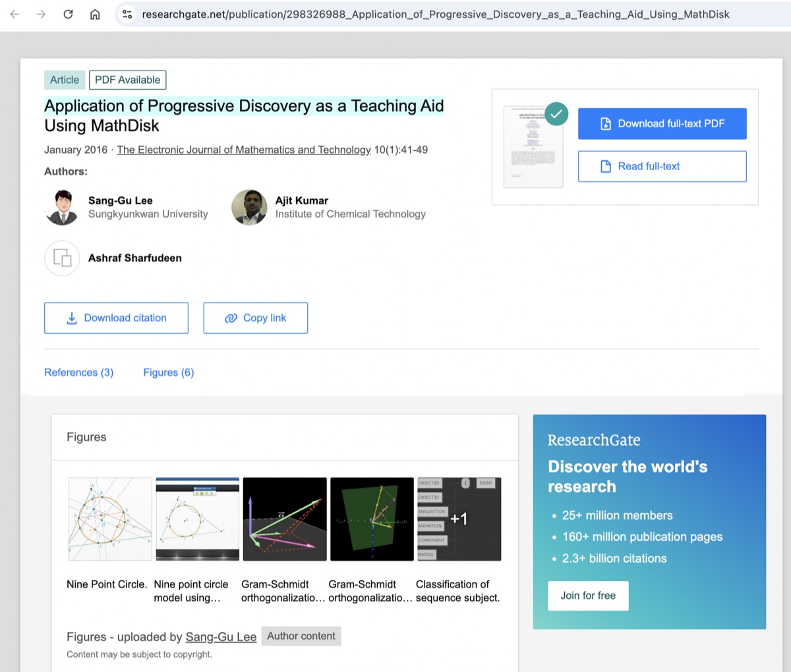Click author name Ashraf Sharfudeen
Image resolution: width=791 pixels, height=672 pixels.
[135, 258]
